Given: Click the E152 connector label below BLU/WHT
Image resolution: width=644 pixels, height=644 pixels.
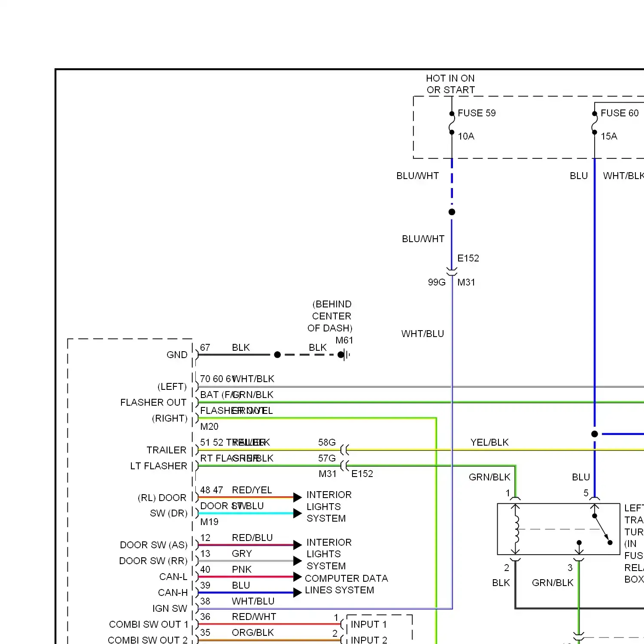Looking at the screenshot, I should pyautogui.click(x=468, y=258).
